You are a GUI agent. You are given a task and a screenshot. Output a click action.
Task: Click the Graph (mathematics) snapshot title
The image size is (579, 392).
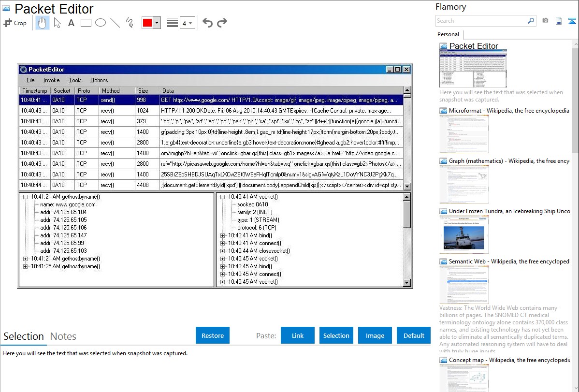pos(509,161)
